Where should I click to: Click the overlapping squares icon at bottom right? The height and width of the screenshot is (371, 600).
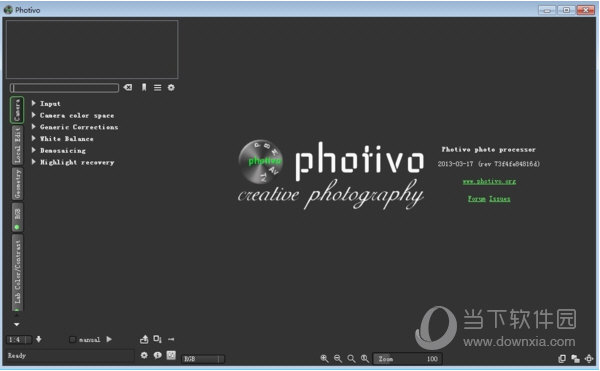tap(575, 359)
